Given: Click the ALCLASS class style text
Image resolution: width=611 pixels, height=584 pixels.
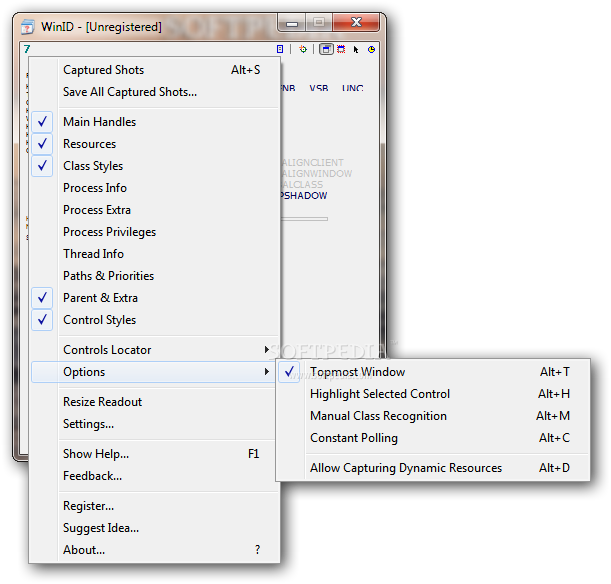Looking at the screenshot, I should pos(302,185).
